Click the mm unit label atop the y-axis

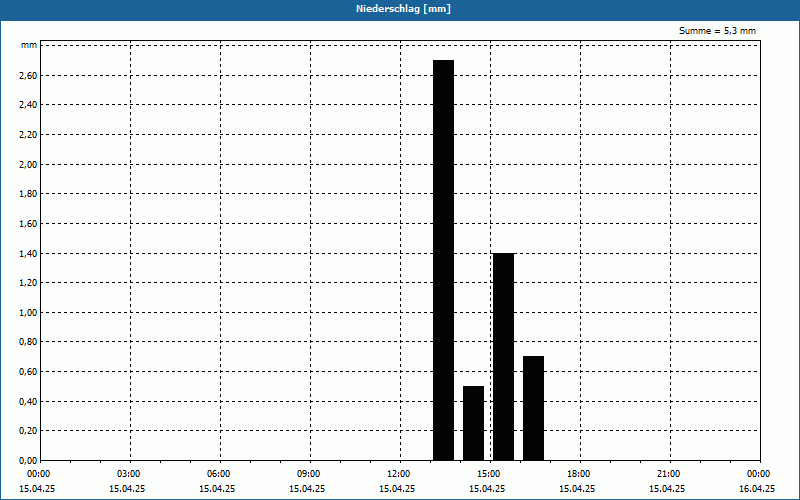[x=29, y=45]
